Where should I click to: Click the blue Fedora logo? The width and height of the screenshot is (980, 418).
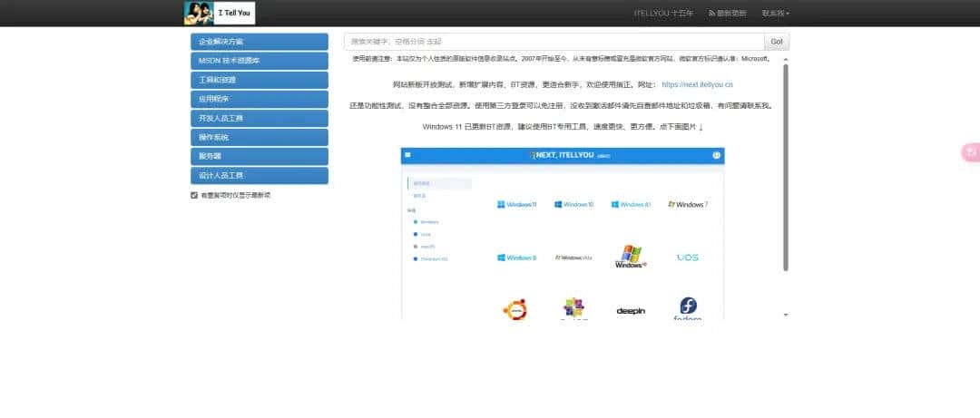688,308
